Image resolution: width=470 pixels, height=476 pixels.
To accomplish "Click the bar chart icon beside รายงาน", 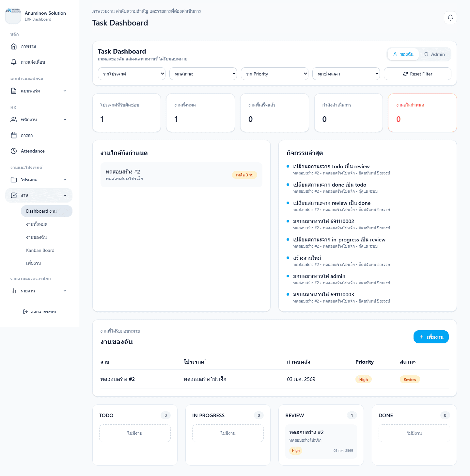I will (14, 291).
